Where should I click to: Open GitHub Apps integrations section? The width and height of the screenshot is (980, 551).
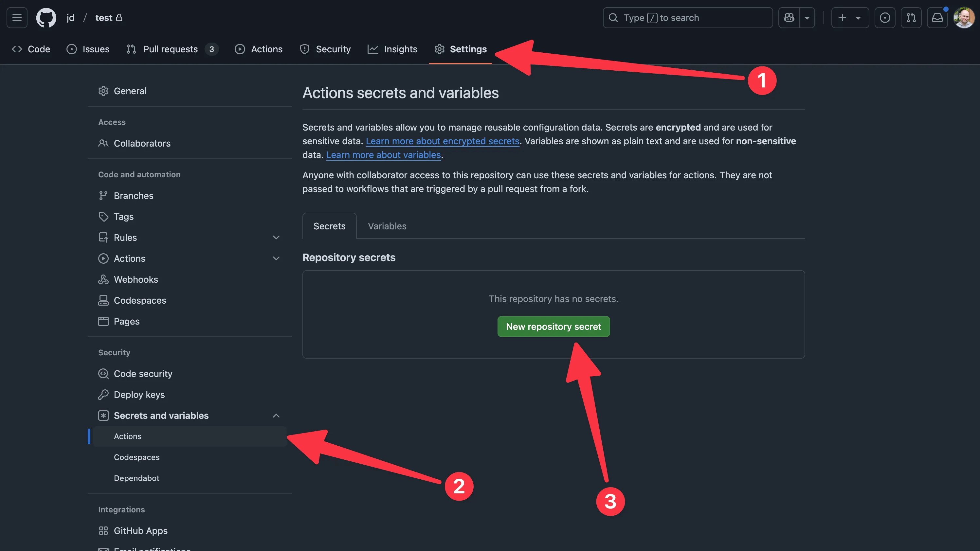pyautogui.click(x=140, y=531)
